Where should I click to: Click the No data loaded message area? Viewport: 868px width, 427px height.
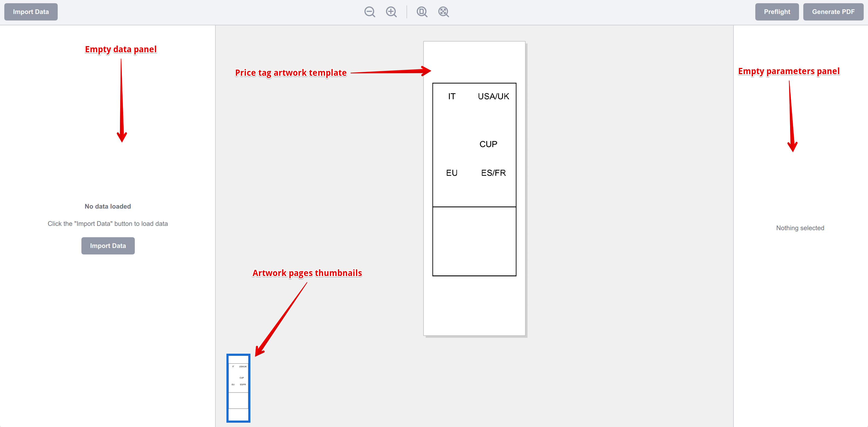point(108,206)
